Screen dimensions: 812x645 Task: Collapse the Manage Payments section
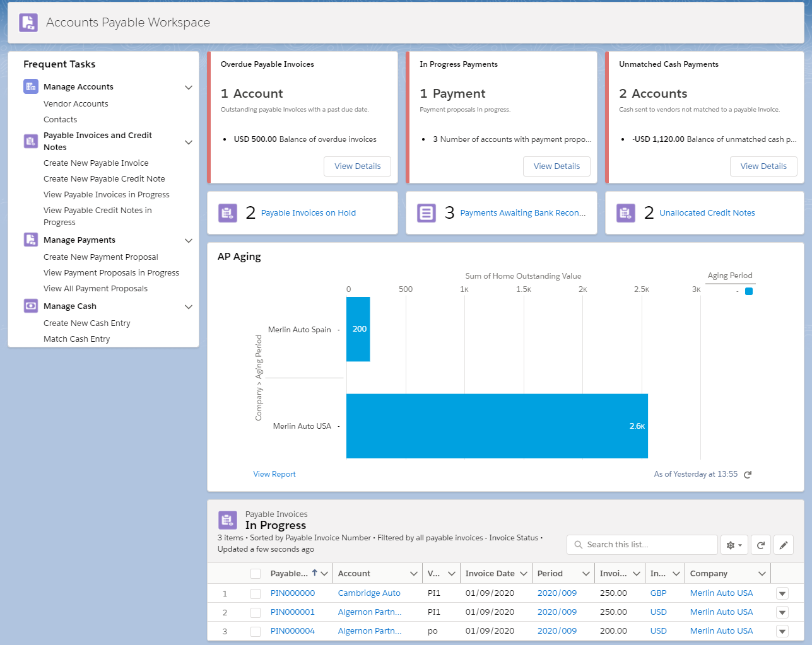pyautogui.click(x=188, y=240)
